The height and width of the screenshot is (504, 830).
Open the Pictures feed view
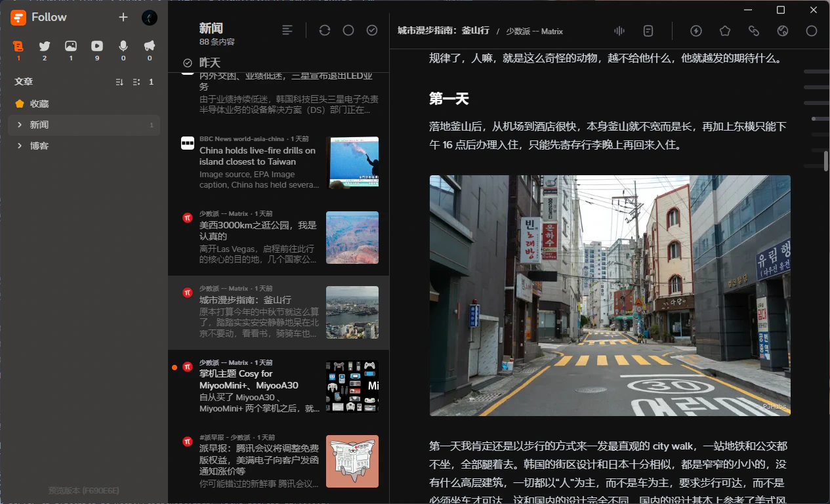click(x=71, y=46)
